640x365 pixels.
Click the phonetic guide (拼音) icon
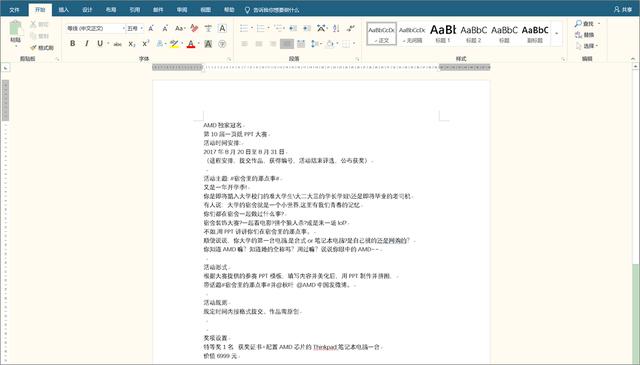(208, 28)
